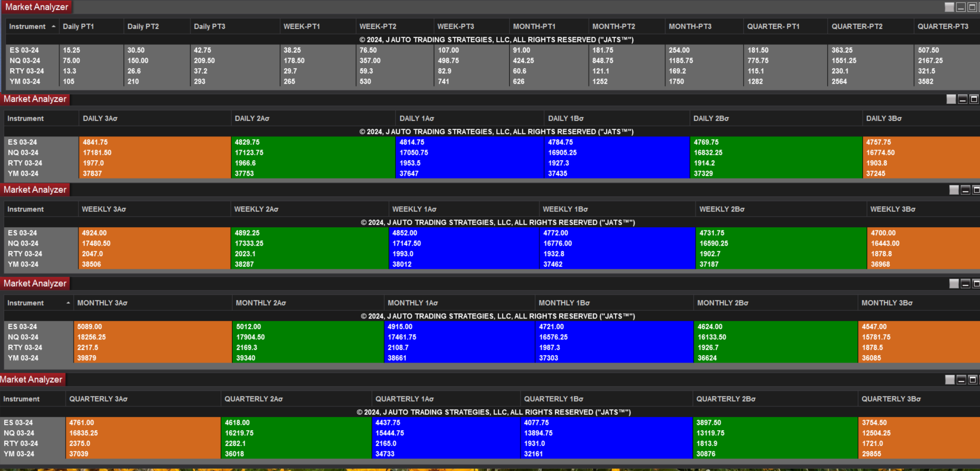Image resolution: width=980 pixels, height=471 pixels.
Task: Click the MONTHLY 3Aσ column header
Action: pyautogui.click(x=153, y=303)
